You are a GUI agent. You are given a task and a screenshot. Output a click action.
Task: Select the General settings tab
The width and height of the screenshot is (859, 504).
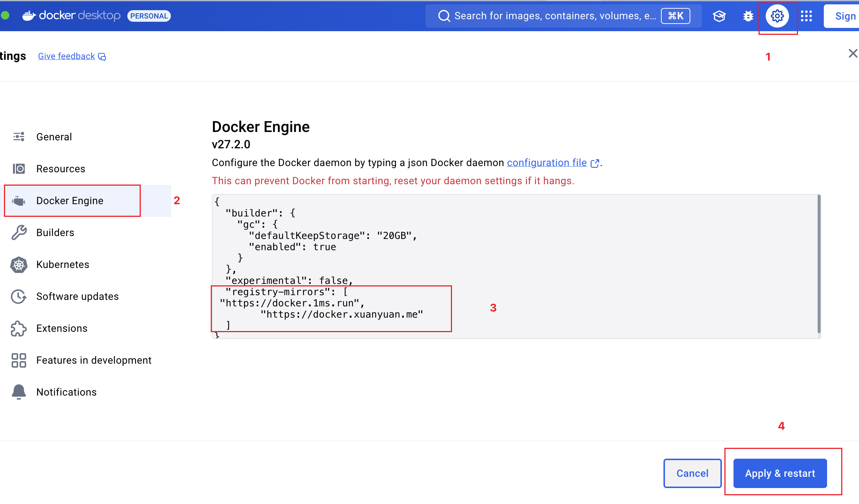54,137
